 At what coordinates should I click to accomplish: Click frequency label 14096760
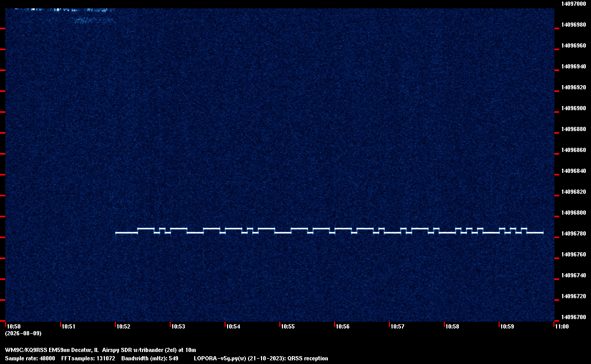tap(574, 254)
